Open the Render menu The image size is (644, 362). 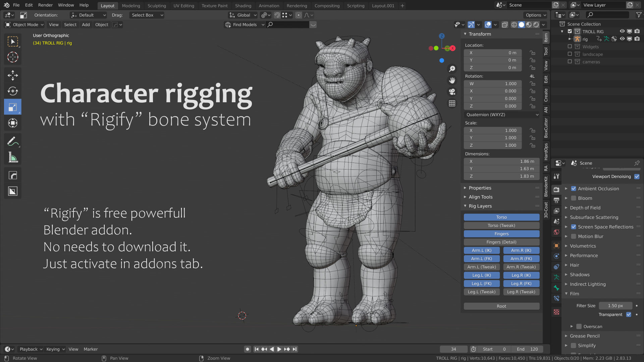[x=45, y=5]
